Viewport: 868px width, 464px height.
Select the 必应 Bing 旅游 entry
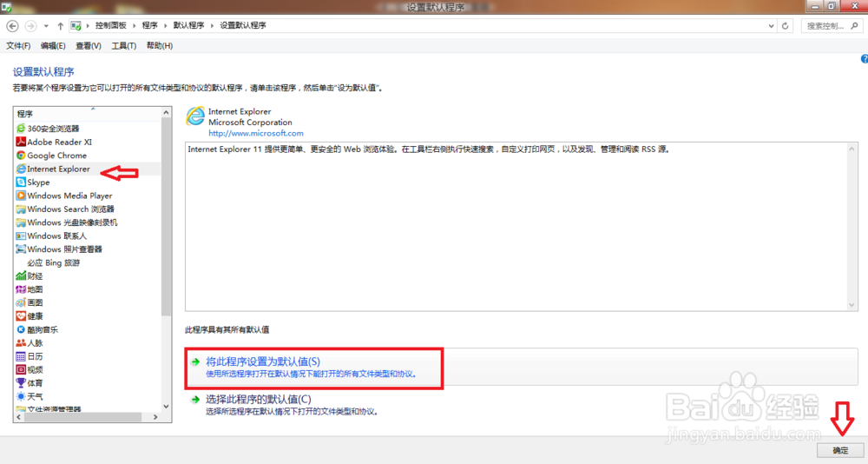[54, 262]
